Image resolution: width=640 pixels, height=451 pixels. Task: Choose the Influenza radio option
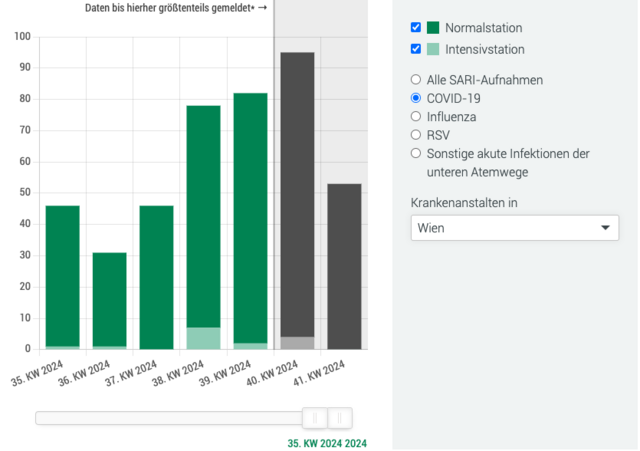point(416,116)
